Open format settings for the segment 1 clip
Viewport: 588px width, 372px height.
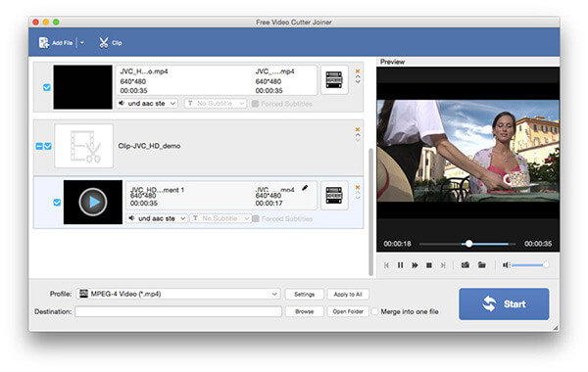[334, 195]
